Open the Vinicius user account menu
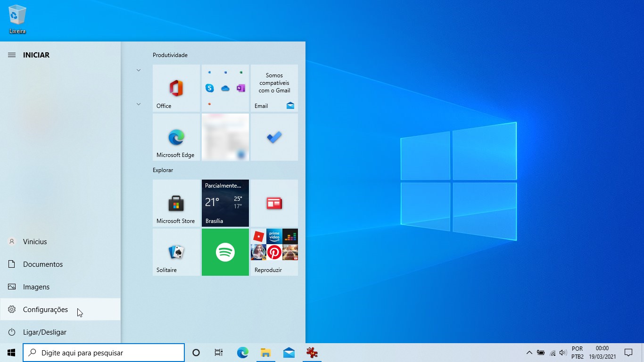Image resolution: width=644 pixels, height=362 pixels. click(60, 242)
